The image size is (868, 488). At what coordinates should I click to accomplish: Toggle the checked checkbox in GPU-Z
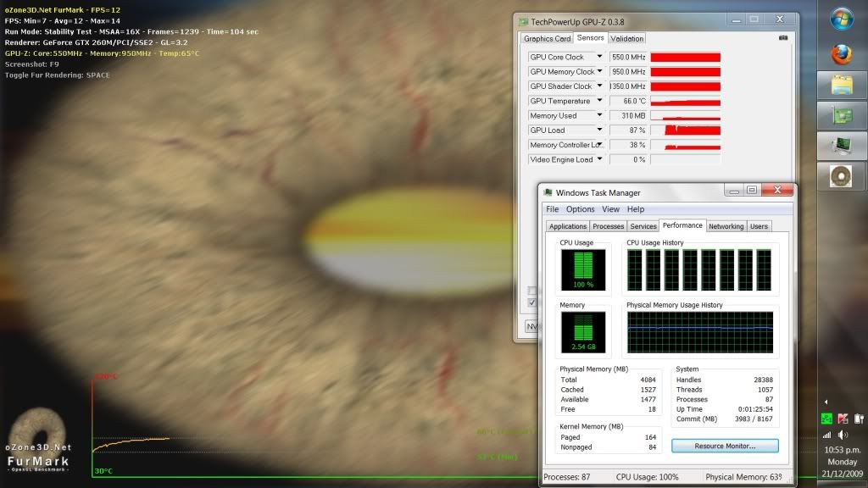[x=532, y=302]
